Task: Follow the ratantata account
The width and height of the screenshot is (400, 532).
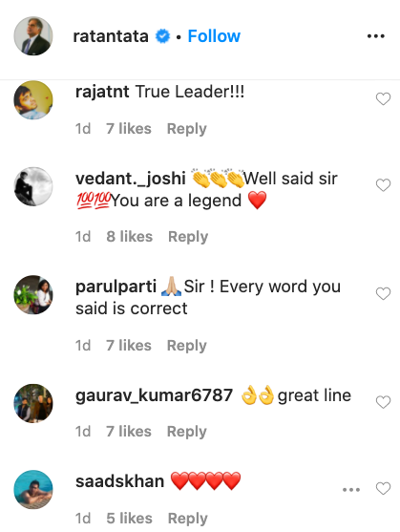Action: click(214, 36)
